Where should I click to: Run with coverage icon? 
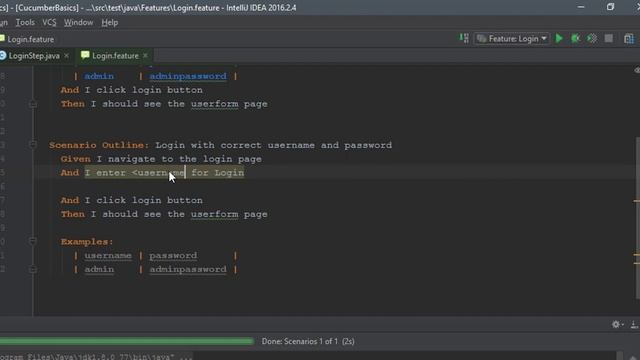tap(592, 39)
